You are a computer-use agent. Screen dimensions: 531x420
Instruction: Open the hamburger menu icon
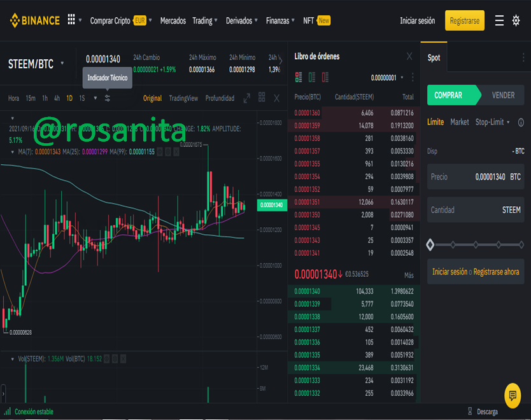tap(499, 20)
